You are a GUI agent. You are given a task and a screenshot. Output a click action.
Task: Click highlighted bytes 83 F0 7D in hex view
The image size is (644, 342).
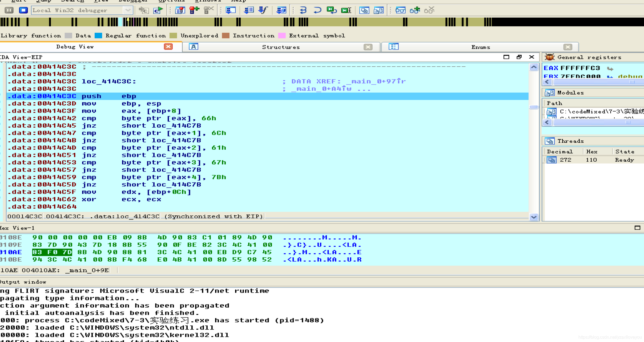(x=52, y=252)
